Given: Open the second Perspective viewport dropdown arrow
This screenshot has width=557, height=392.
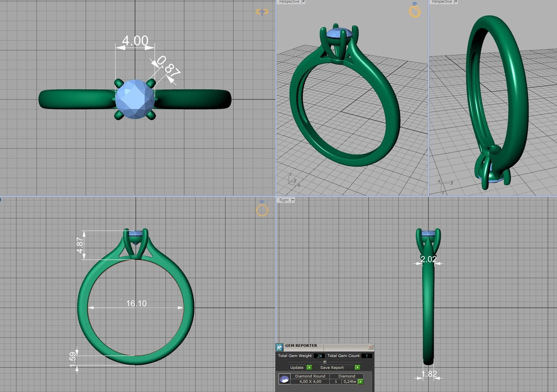Looking at the screenshot, I should pyautogui.click(x=456, y=2).
